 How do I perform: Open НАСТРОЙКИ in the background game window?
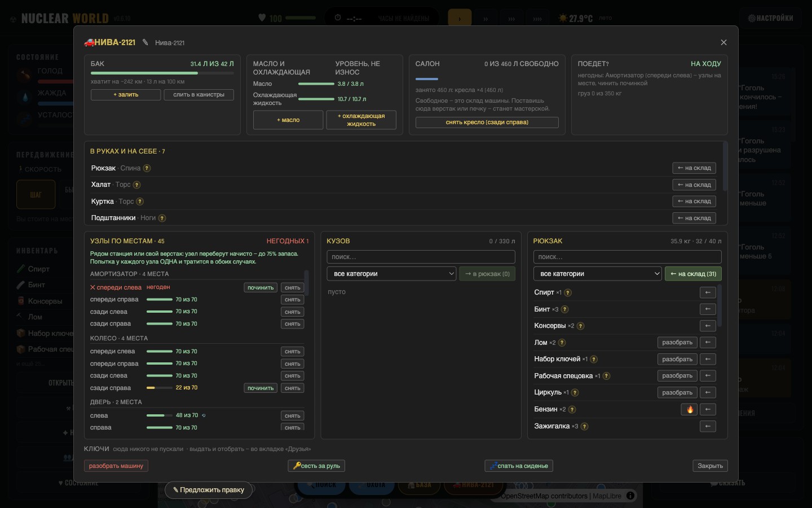(x=770, y=18)
